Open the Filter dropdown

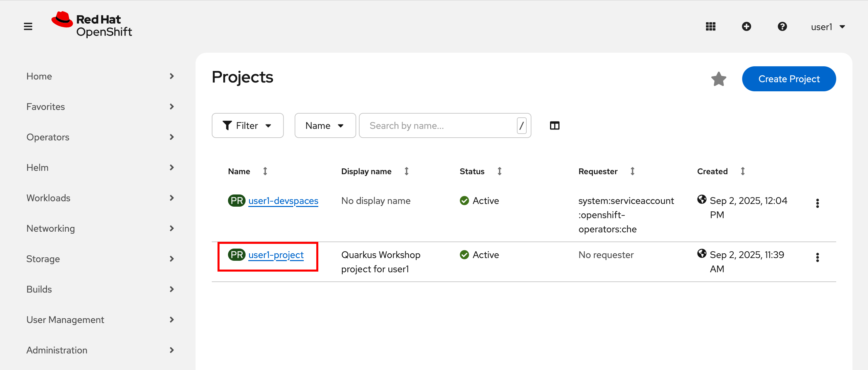[247, 126]
